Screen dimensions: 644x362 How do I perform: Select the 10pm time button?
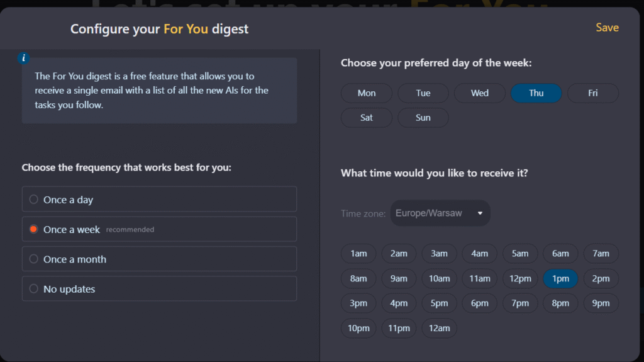[358, 328]
